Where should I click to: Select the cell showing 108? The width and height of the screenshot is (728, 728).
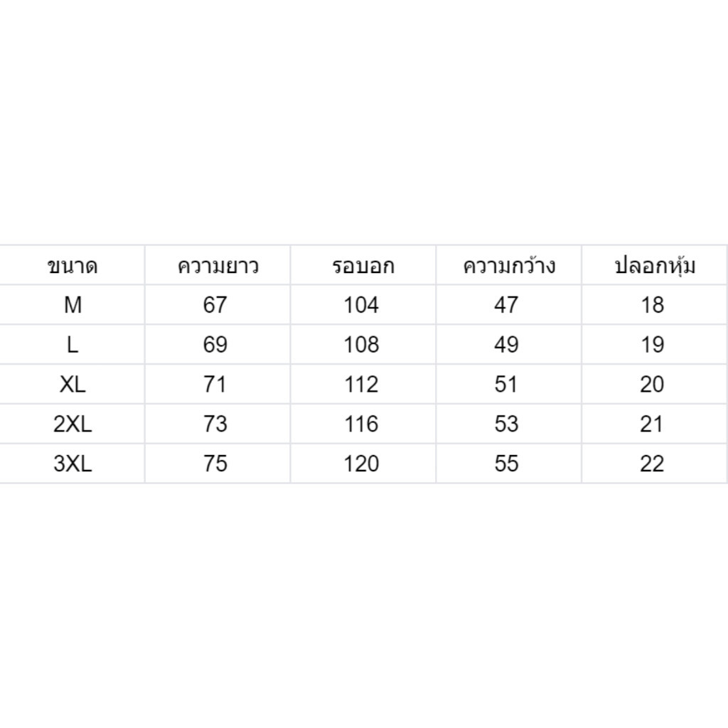(363, 345)
